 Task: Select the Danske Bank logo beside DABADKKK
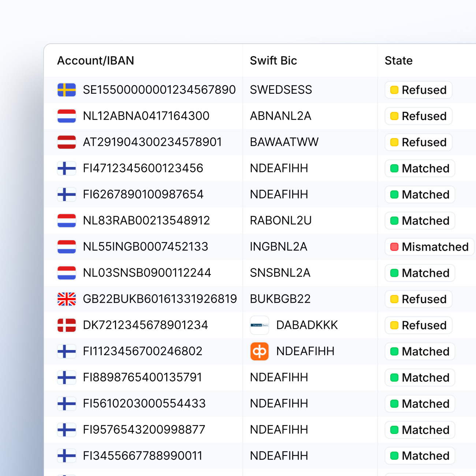[260, 325]
